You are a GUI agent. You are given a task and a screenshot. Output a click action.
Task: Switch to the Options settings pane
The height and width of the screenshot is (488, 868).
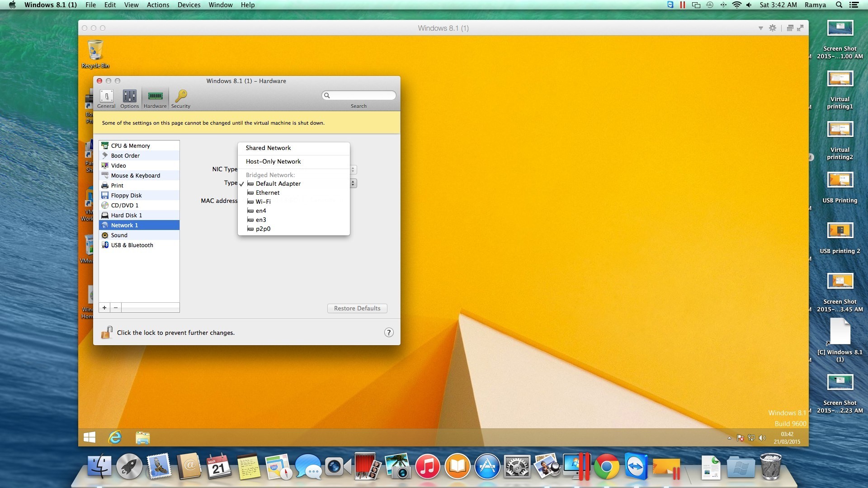[129, 99]
